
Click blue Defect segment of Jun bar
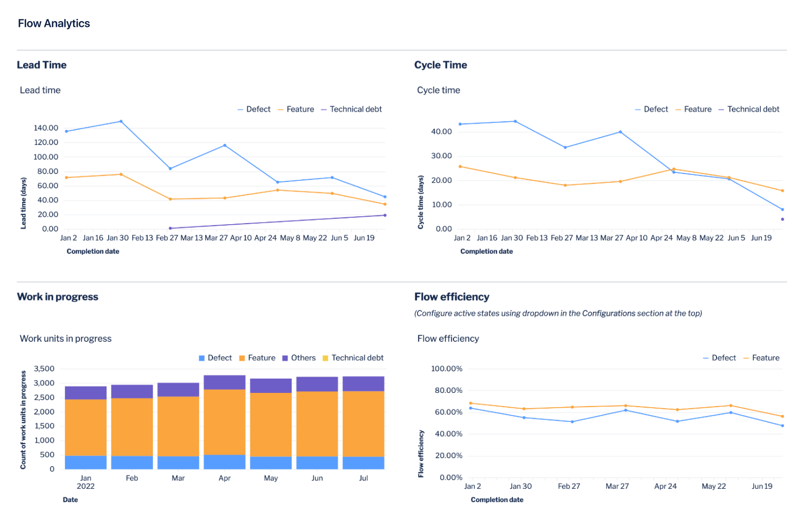pyautogui.click(x=317, y=462)
